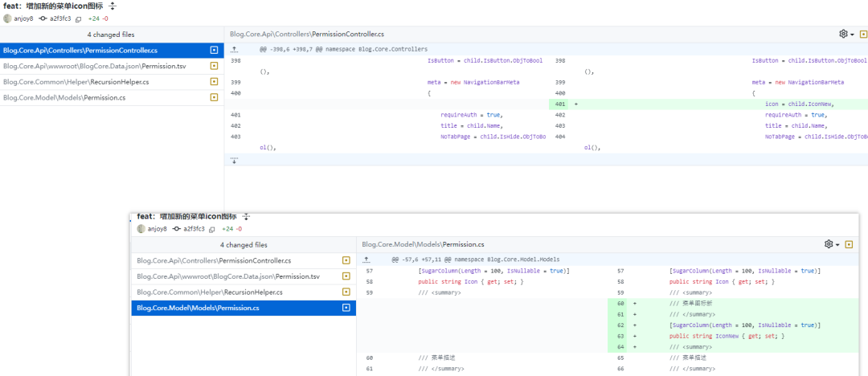Click commit node icon before a2f3fc3, bottom window
Screen dimensions: 868x376
click(x=177, y=229)
